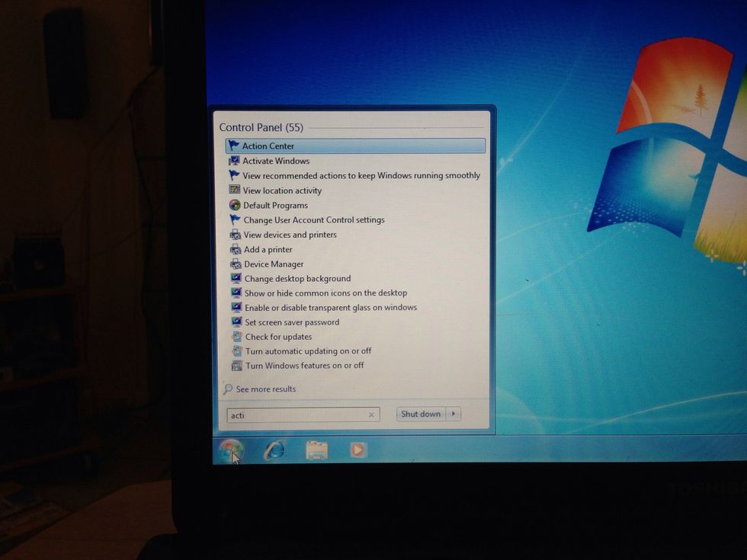
Task: Expand the Shut down options arrow
Action: pyautogui.click(x=454, y=414)
